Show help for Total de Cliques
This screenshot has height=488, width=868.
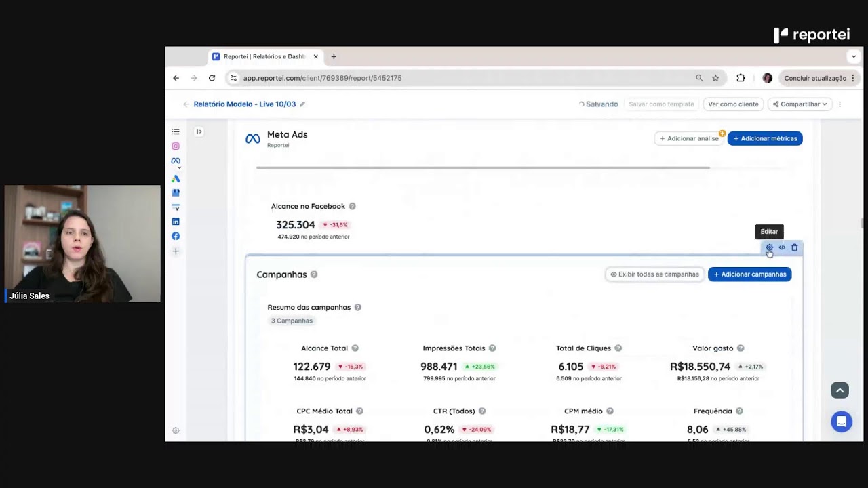point(618,348)
